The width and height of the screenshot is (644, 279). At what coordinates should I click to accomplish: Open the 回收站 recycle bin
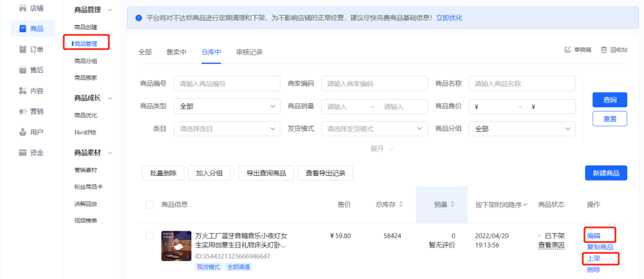click(x=614, y=49)
